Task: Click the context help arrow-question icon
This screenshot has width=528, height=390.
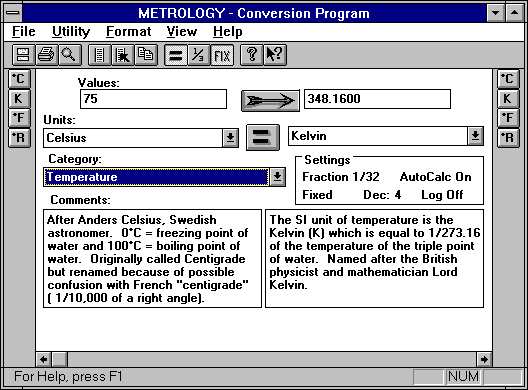Action: [274, 55]
